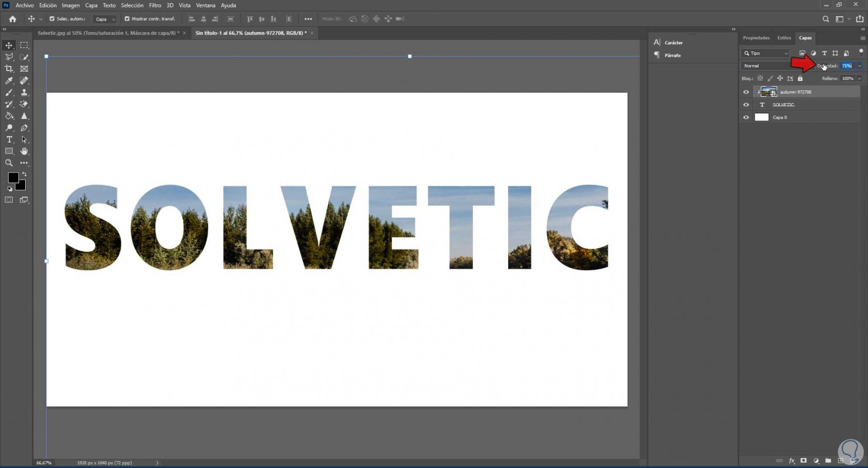Screen dimensions: 868x468
Task: Open the Filtro menu
Action: tap(155, 5)
